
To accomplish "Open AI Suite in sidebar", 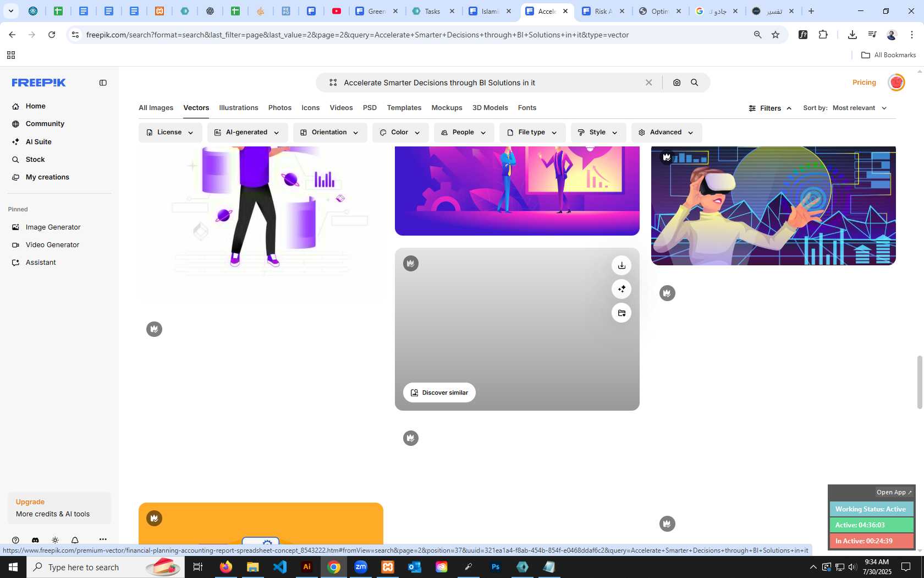I will pyautogui.click(x=38, y=142).
